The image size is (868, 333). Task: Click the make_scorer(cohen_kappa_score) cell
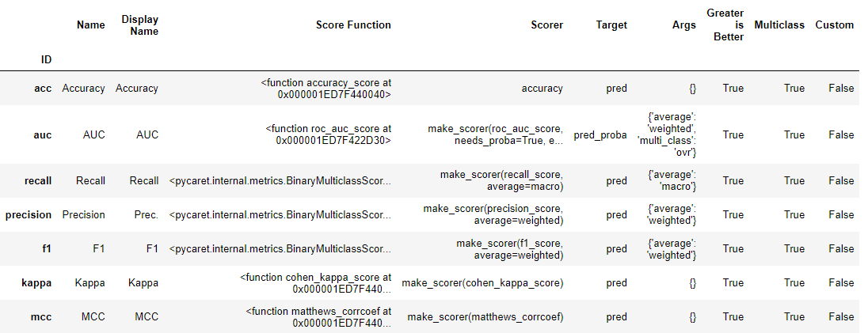(x=483, y=283)
